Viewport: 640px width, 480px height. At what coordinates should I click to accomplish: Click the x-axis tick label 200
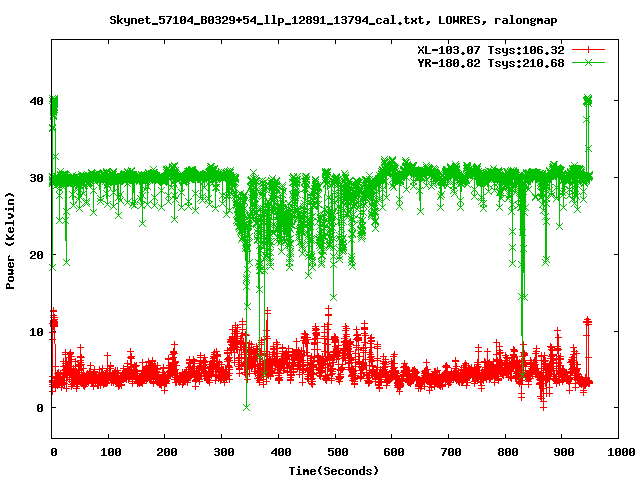pyautogui.click(x=167, y=452)
